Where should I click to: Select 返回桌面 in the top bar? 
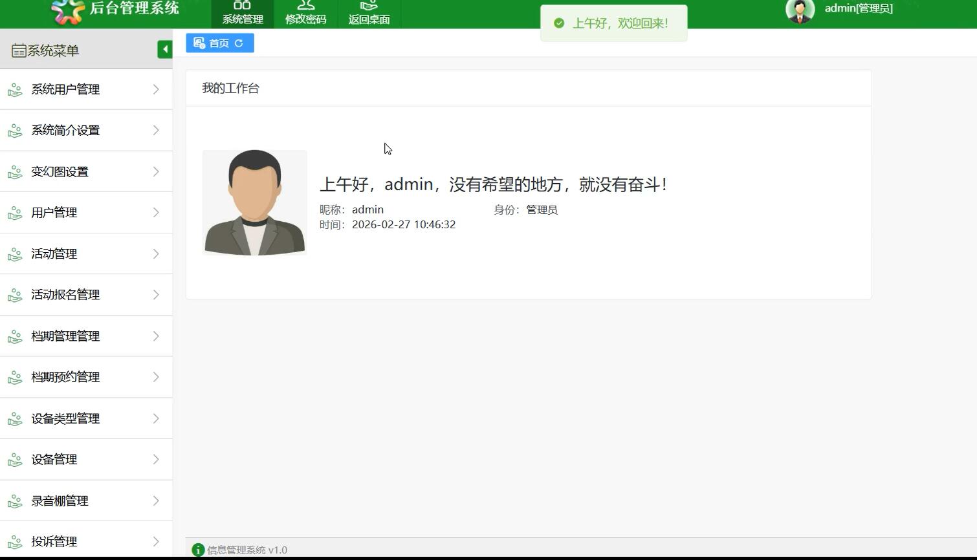click(x=369, y=14)
